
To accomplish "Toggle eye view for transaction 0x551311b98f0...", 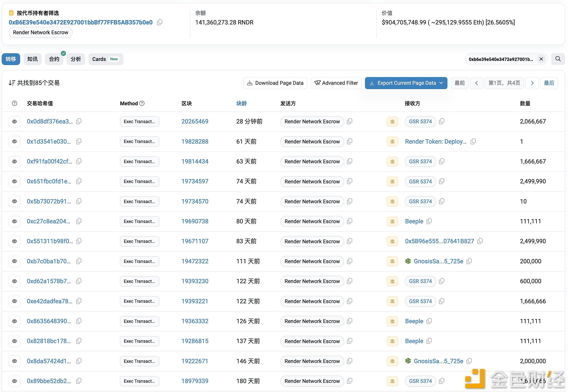I will click(x=15, y=241).
